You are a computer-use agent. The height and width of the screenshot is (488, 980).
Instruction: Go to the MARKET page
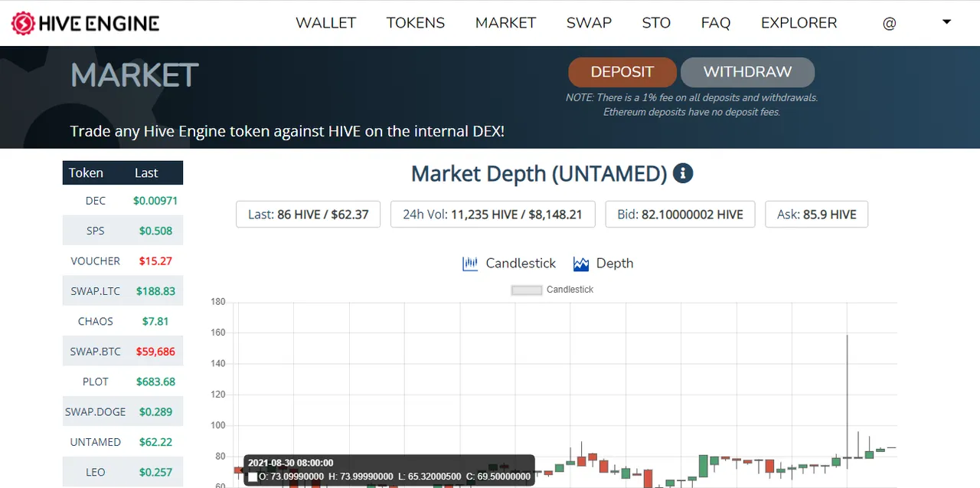tap(505, 23)
